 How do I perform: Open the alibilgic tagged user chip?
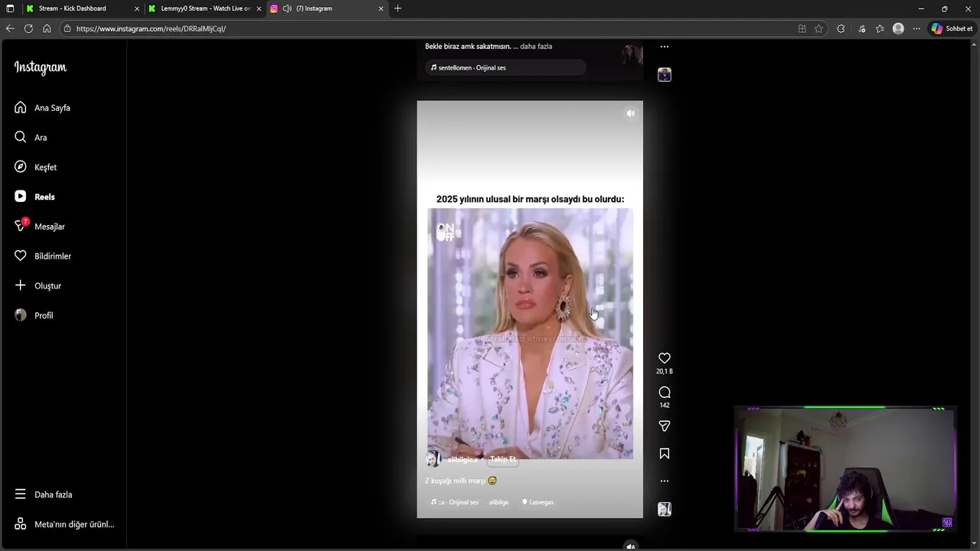(498, 502)
